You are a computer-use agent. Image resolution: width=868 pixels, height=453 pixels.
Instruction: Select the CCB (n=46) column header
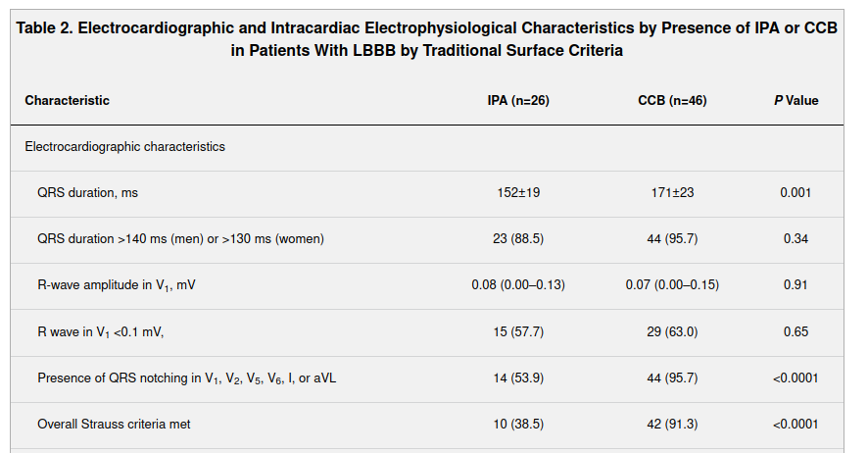point(672,101)
